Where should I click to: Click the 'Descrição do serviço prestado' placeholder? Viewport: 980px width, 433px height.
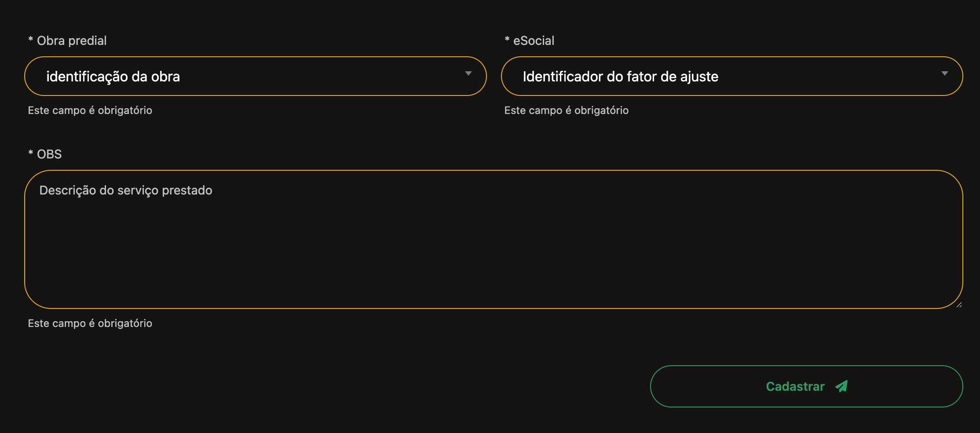pos(126,190)
